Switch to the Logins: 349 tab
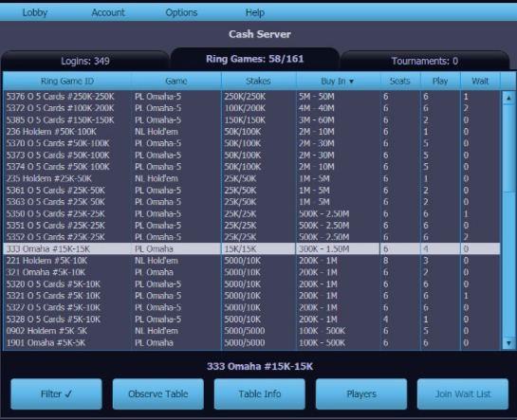The width and height of the screenshot is (517, 420). pos(85,61)
